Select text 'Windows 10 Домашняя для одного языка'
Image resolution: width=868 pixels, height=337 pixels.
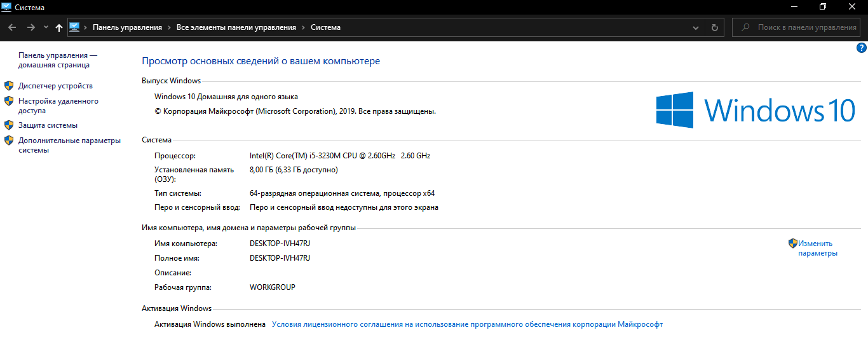click(x=226, y=97)
